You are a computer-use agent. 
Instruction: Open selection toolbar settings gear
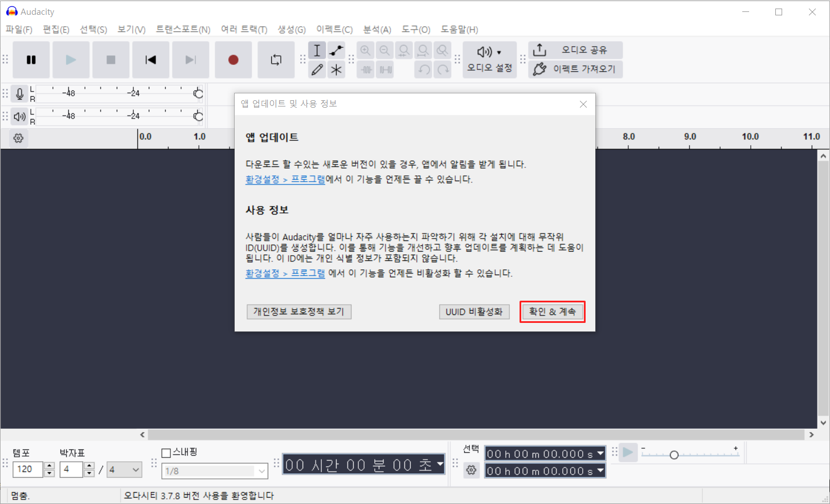tap(471, 470)
